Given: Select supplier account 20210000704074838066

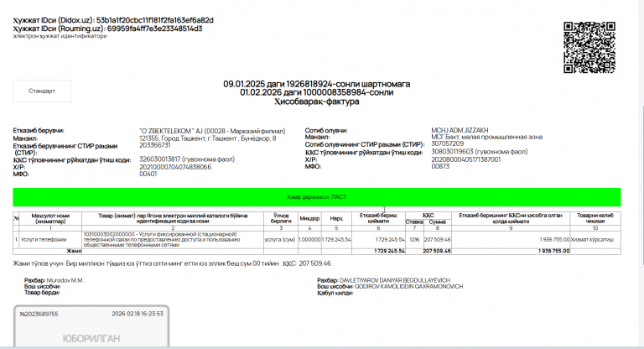Looking at the screenshot, I should pos(175,167).
